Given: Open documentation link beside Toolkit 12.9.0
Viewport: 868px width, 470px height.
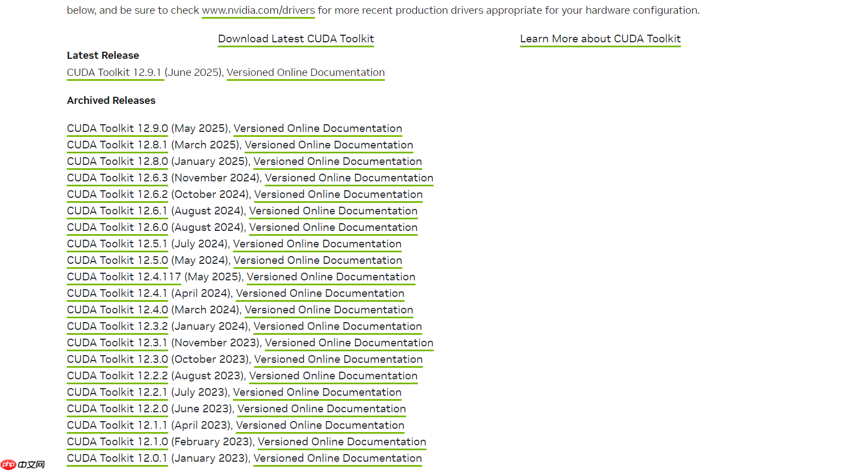Looking at the screenshot, I should (318, 129).
